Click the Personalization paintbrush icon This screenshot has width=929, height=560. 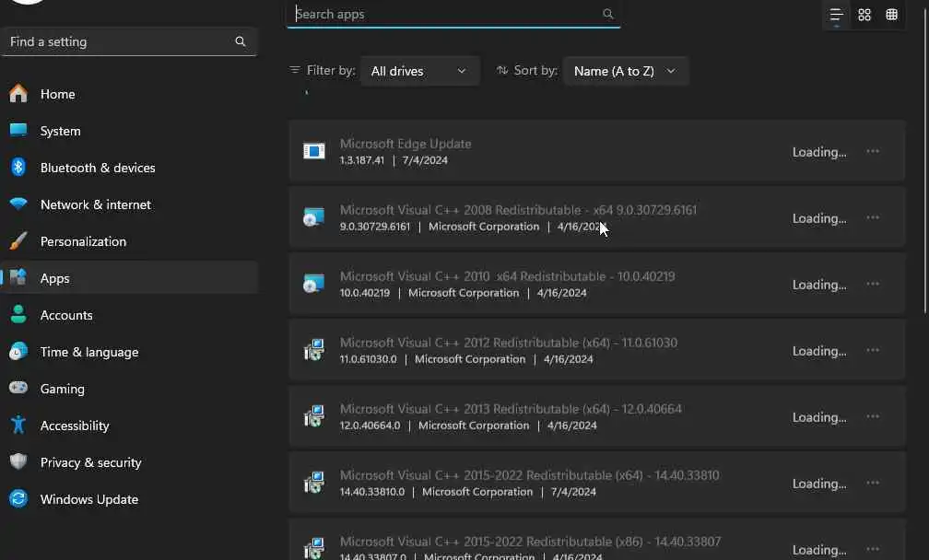point(18,241)
